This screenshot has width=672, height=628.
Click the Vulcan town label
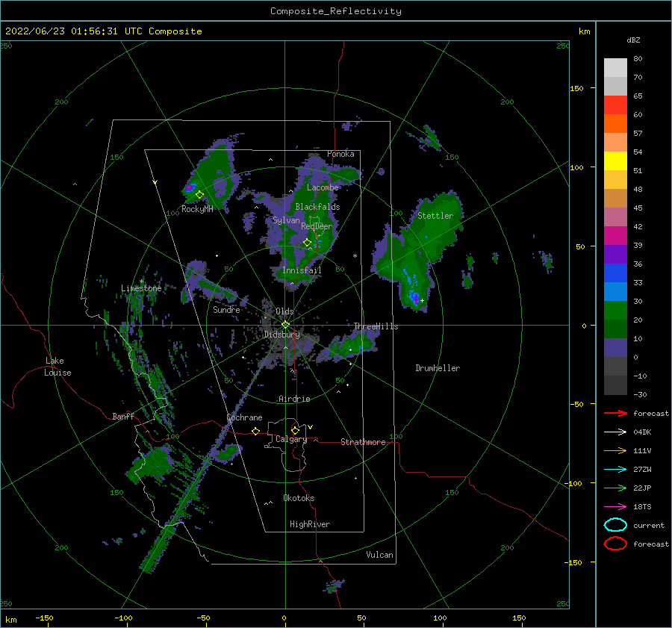380,555
